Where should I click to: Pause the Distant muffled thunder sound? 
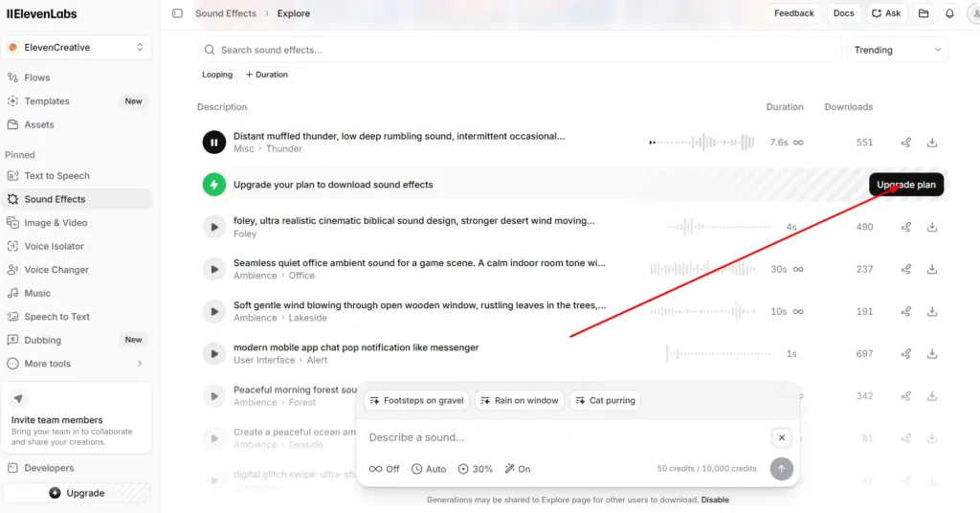pyautogui.click(x=213, y=143)
